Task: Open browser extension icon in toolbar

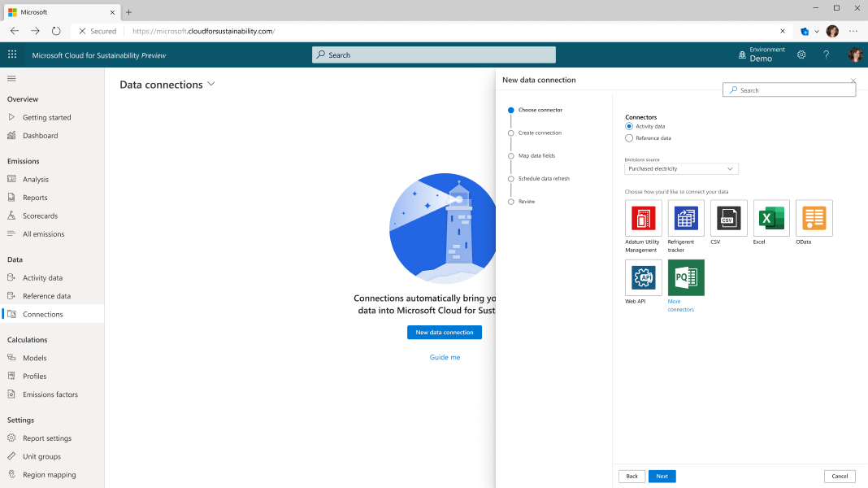Action: (805, 32)
